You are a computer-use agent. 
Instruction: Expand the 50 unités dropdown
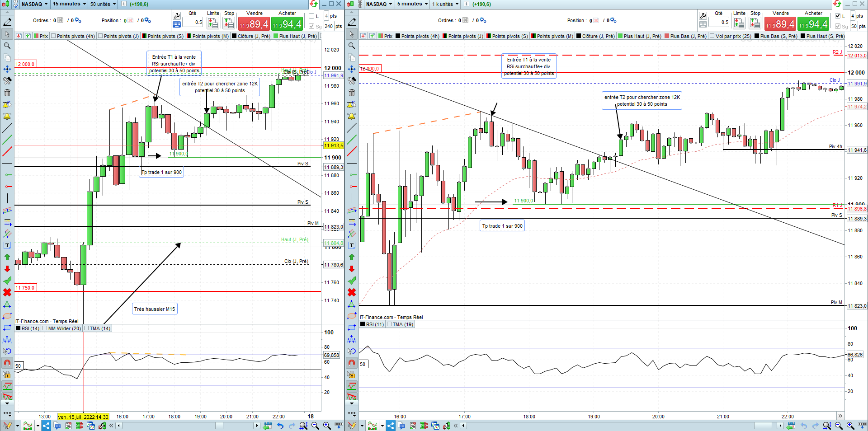pyautogui.click(x=103, y=4)
